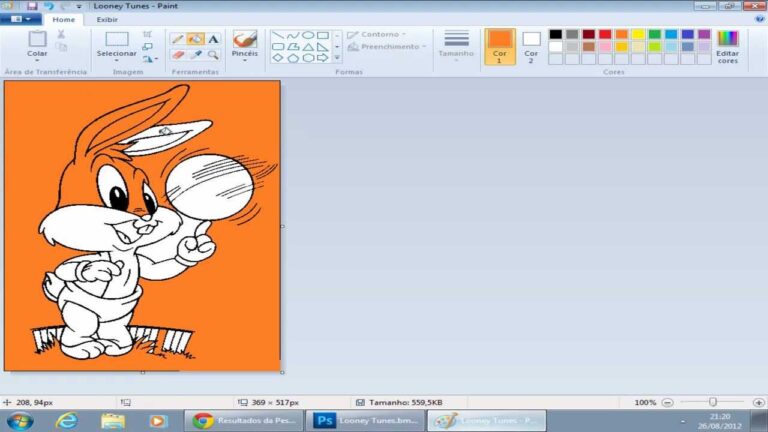Select the Magnifier tool
The height and width of the screenshot is (432, 768).
coord(213,55)
